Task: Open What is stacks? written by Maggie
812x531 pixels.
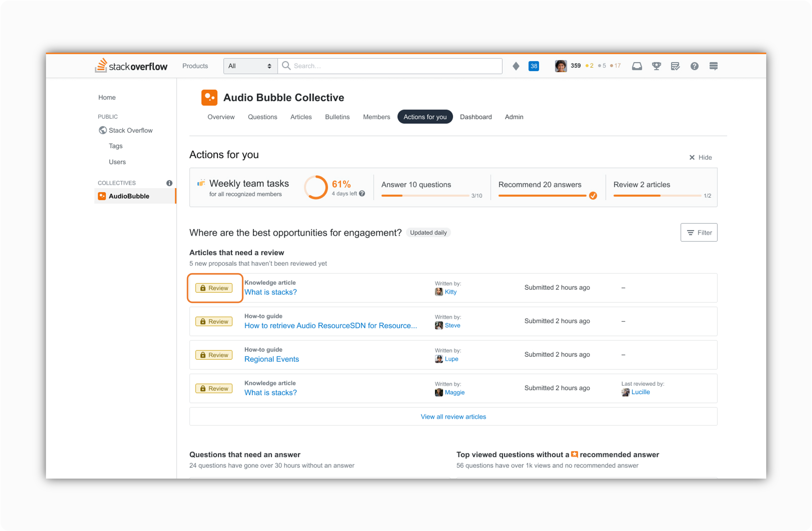Action: point(271,393)
